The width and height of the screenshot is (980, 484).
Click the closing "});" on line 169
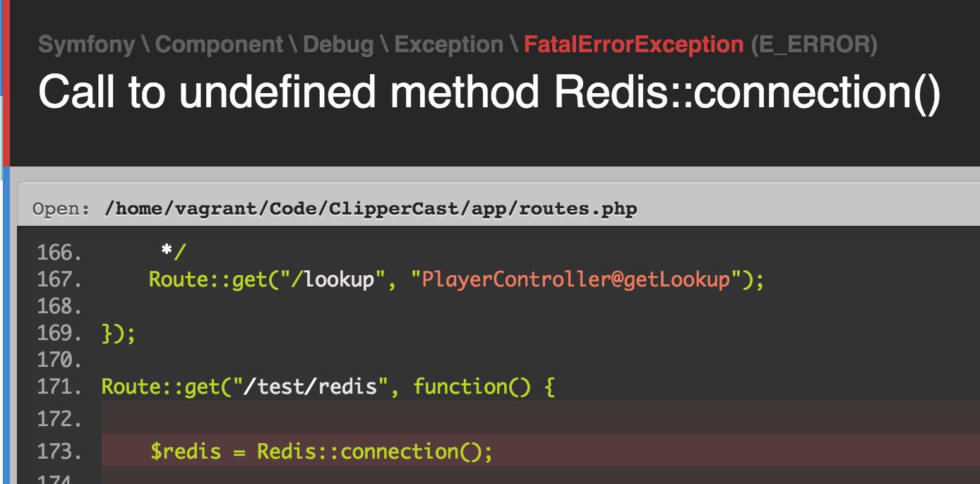[x=119, y=333]
